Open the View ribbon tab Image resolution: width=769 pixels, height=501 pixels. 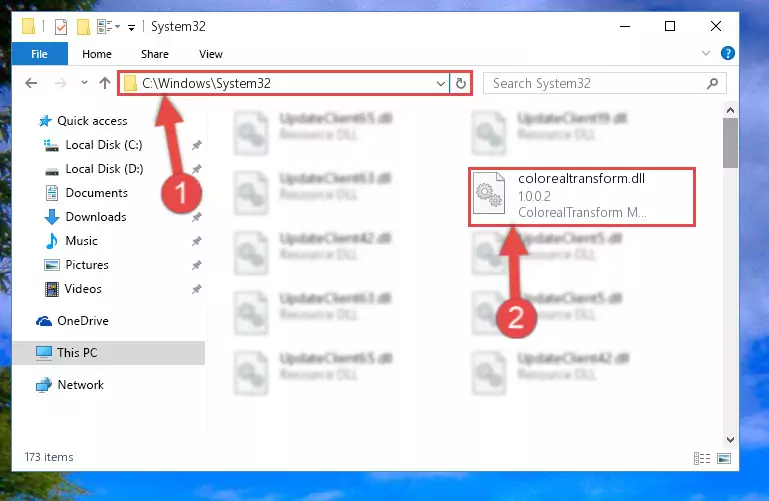pyautogui.click(x=210, y=54)
